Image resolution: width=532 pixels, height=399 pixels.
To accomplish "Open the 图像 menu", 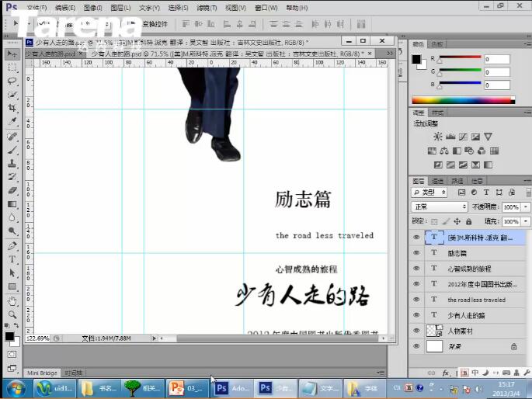I will pyautogui.click(x=92, y=8).
